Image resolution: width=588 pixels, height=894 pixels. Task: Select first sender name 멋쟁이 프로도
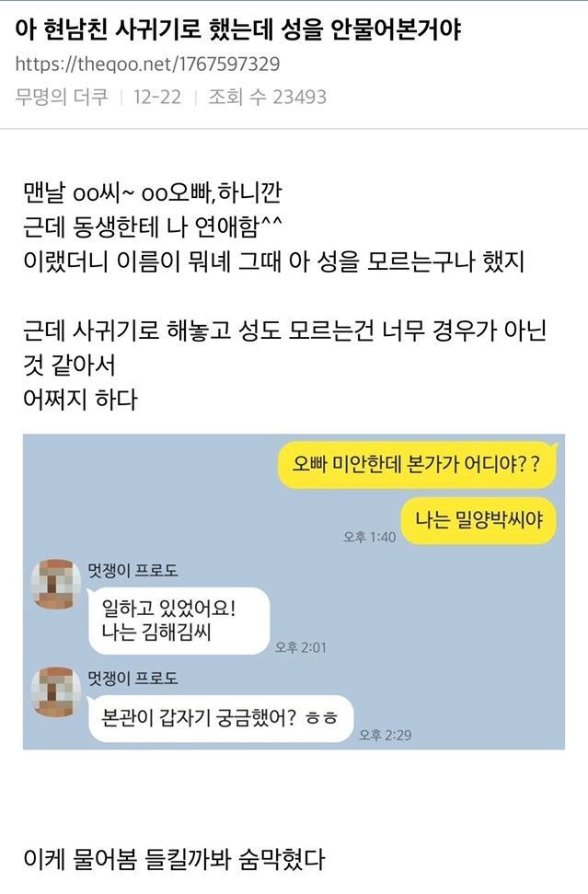[x=133, y=570]
